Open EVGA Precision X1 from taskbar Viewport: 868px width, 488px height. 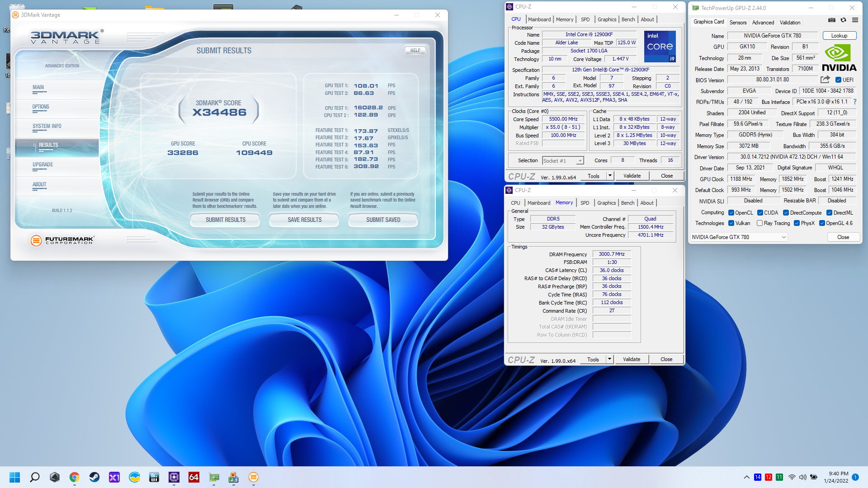tap(114, 477)
